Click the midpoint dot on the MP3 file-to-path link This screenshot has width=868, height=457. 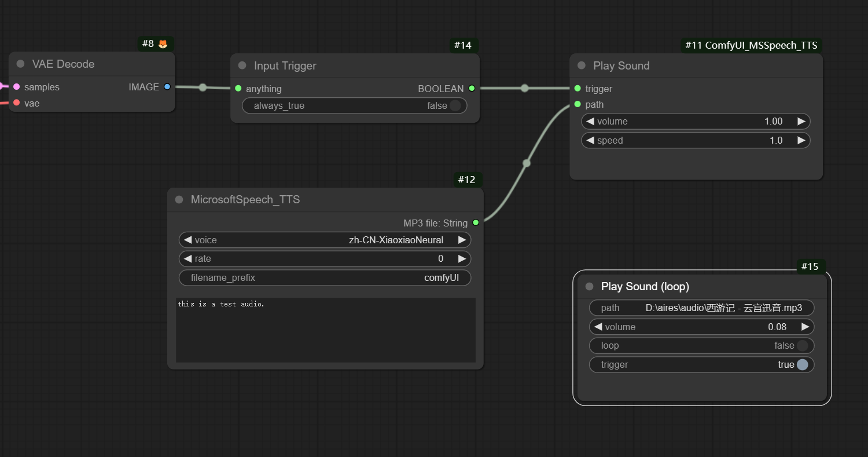pos(527,163)
